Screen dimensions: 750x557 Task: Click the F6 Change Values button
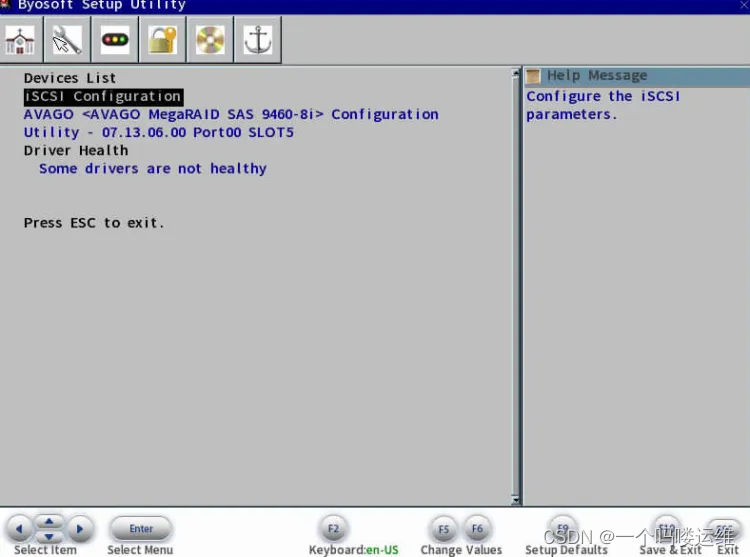pos(477,529)
